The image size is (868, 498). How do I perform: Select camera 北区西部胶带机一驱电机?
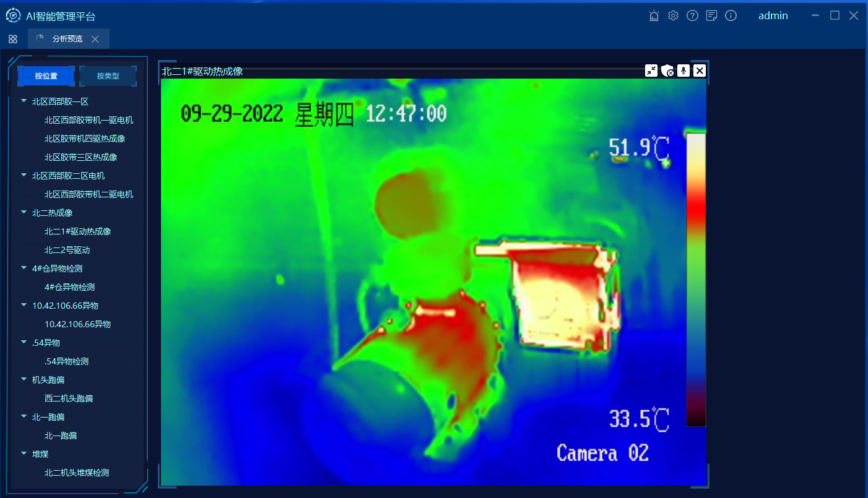coord(89,120)
